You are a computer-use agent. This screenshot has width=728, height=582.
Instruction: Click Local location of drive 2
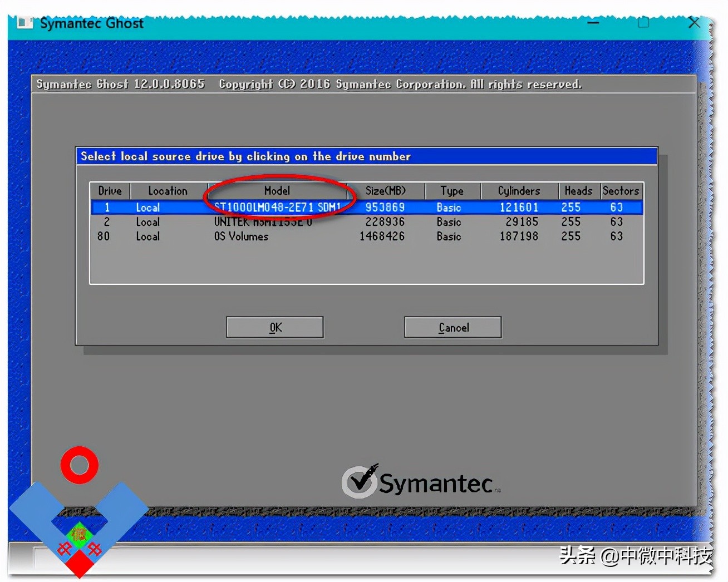(x=148, y=222)
